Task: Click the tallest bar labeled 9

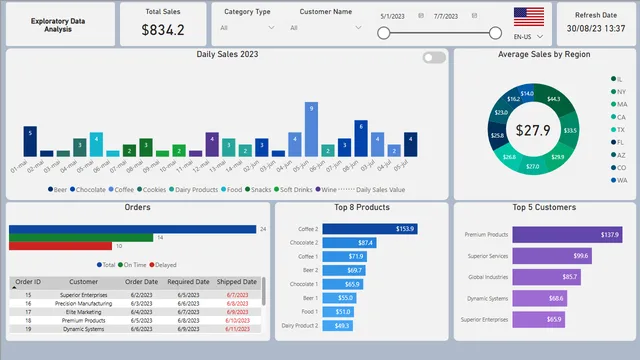Action: [x=311, y=129]
